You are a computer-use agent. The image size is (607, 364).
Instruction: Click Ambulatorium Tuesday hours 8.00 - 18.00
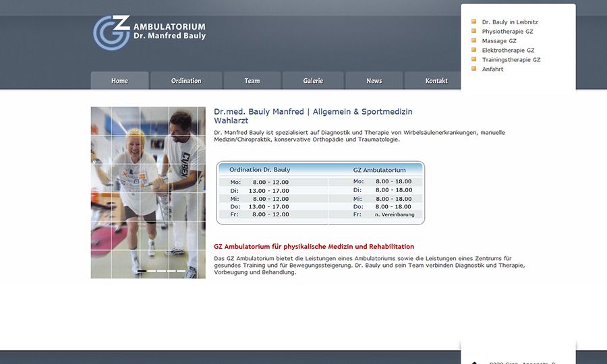(393, 190)
